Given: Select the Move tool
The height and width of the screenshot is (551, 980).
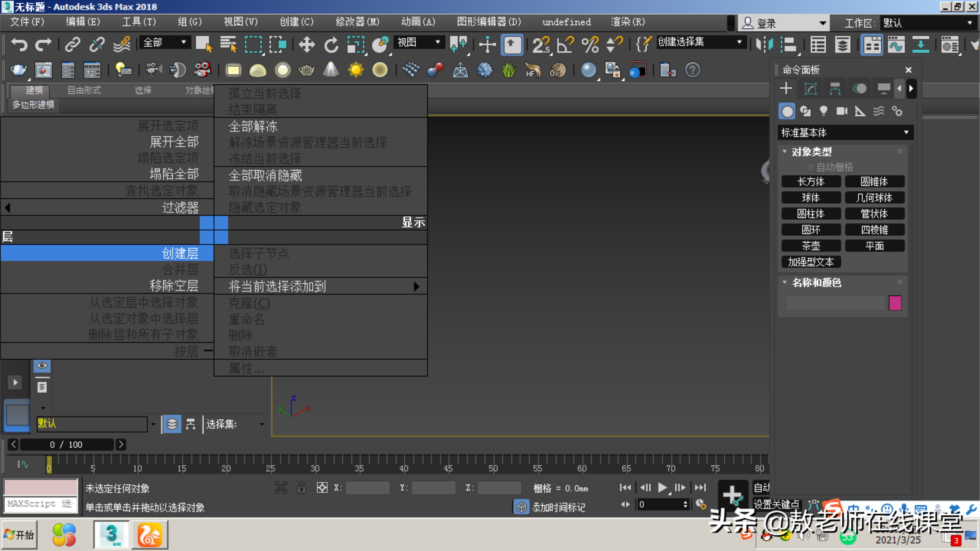Looking at the screenshot, I should click(x=307, y=44).
